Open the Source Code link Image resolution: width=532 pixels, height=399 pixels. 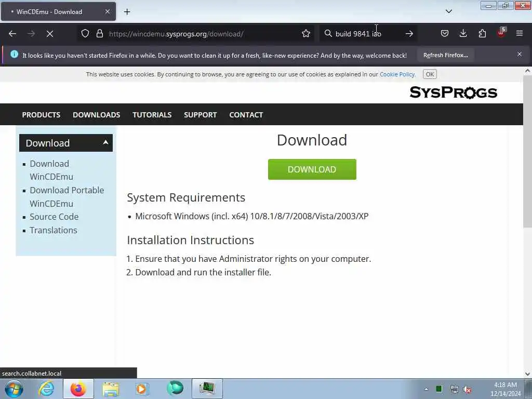click(54, 217)
